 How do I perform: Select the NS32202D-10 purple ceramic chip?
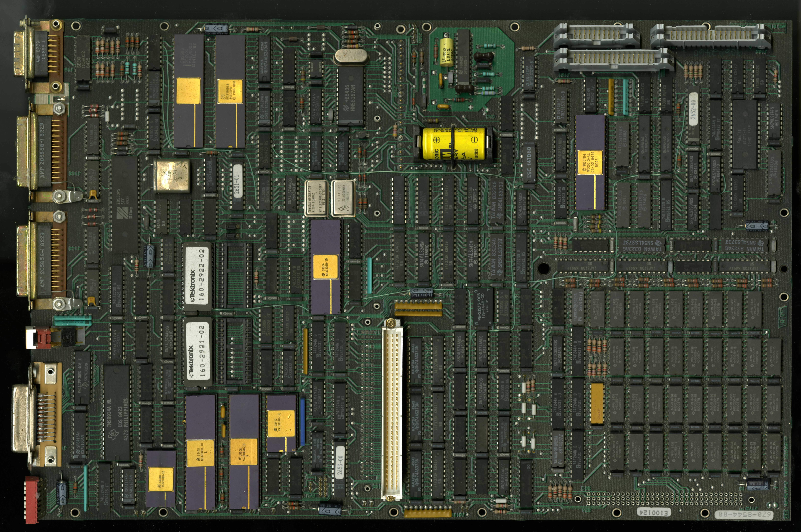325,267
